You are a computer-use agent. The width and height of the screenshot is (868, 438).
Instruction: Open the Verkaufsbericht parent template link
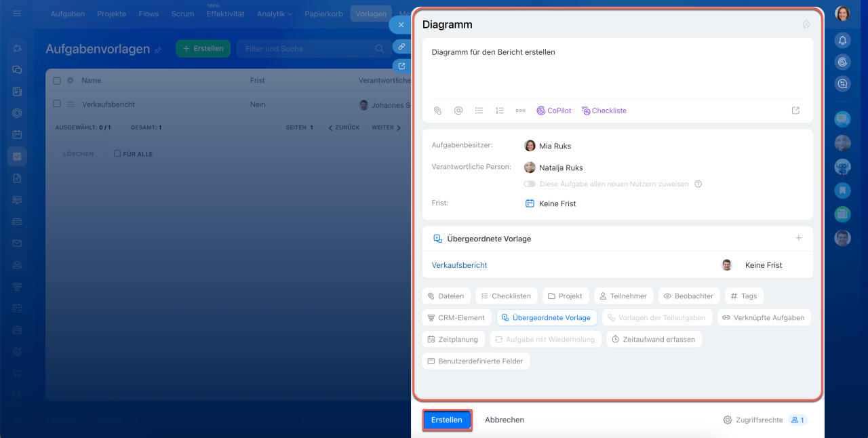pos(459,265)
